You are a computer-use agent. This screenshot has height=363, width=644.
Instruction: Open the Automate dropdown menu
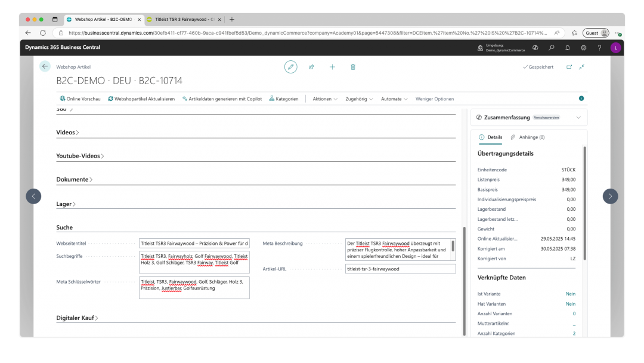click(394, 99)
